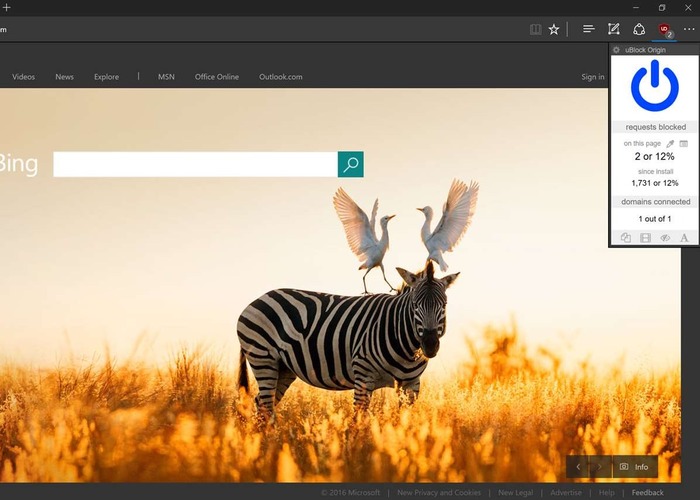Open New Legal footer link
Image resolution: width=700 pixels, height=500 pixels.
click(x=516, y=492)
